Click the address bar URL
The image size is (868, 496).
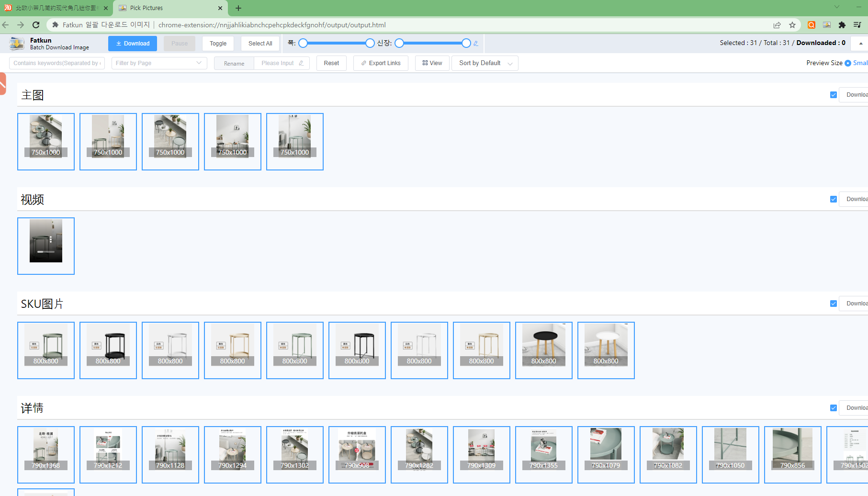(272, 25)
